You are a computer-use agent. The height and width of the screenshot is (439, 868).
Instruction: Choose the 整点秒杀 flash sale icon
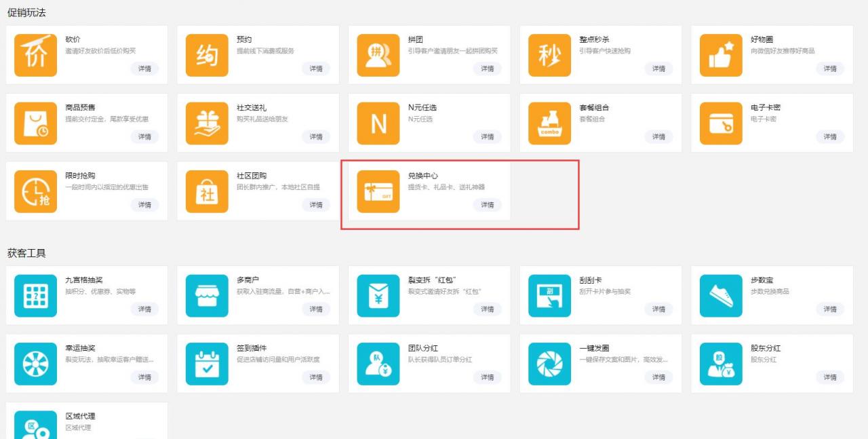click(550, 55)
